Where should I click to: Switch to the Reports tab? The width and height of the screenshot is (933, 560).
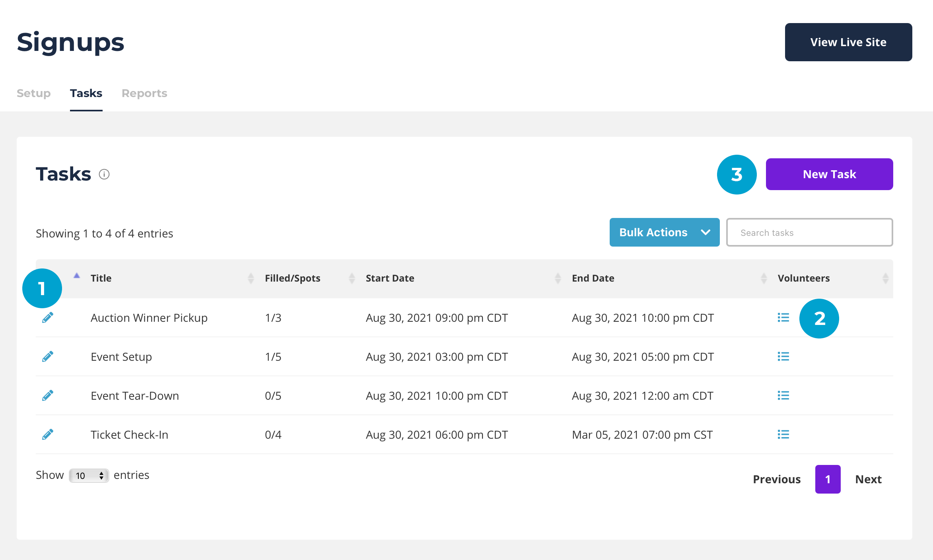[144, 93]
